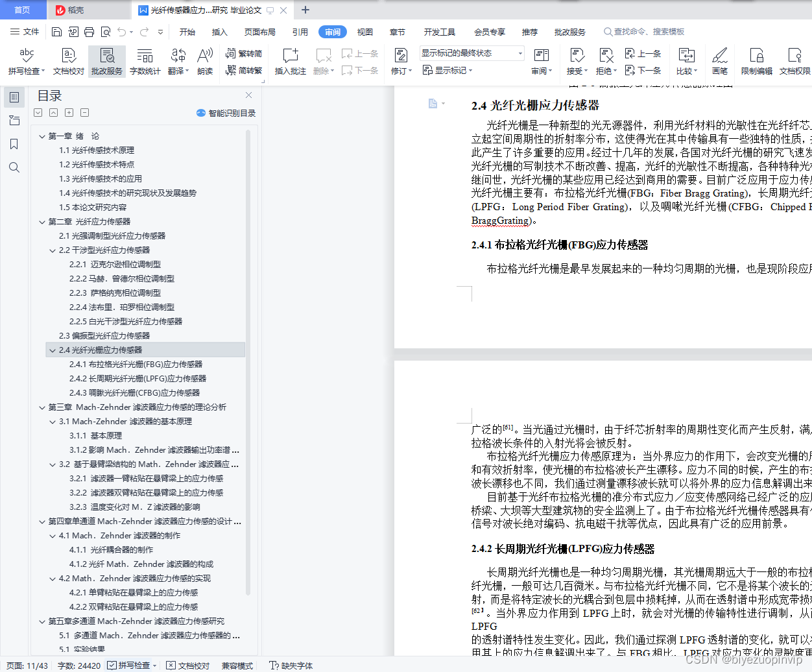Screen dimensions: 812x672
Task: Go to previous change (上一条) near 接受
Action: 643,54
